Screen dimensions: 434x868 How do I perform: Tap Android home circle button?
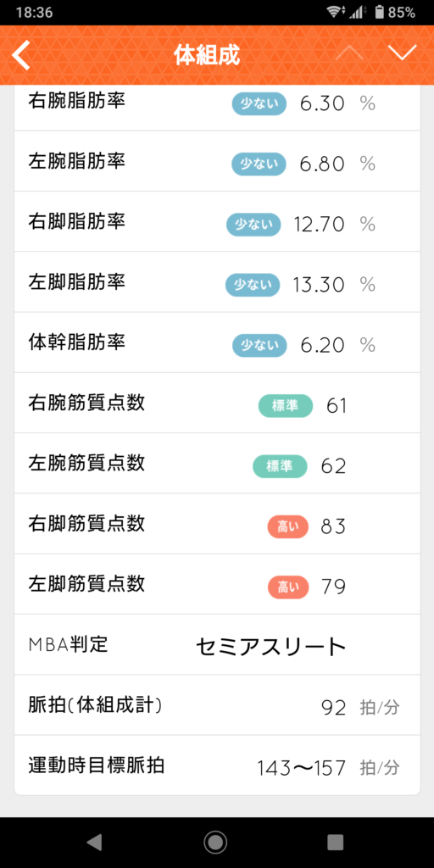[215, 842]
